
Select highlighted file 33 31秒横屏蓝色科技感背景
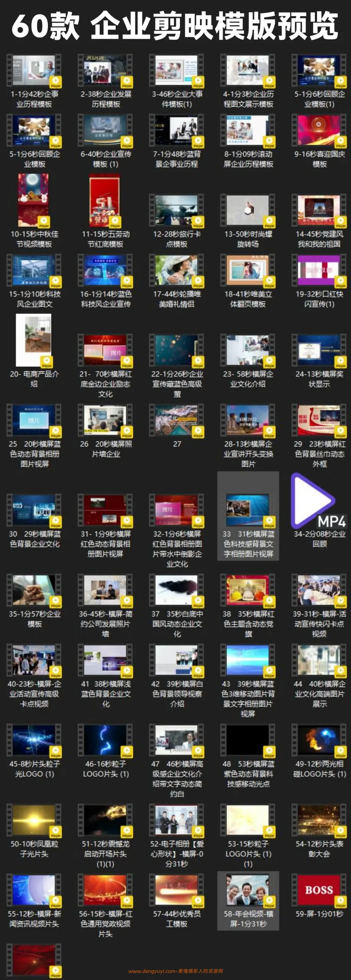248,516
